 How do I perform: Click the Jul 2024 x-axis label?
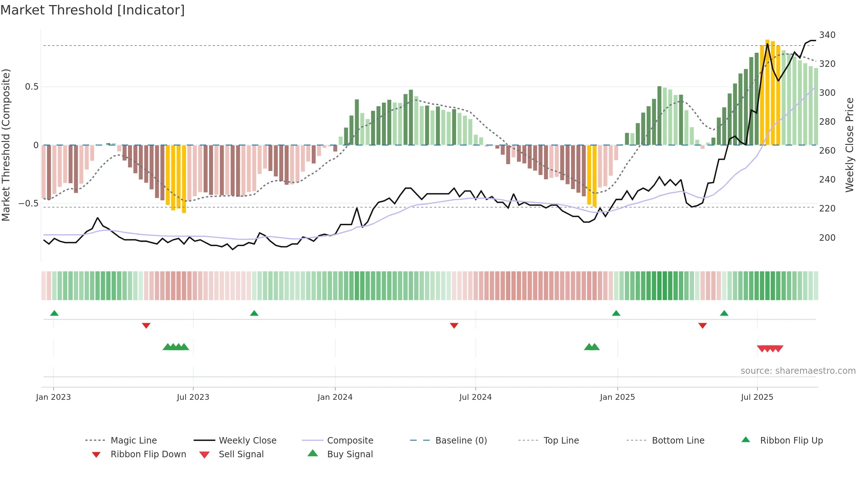(476, 397)
